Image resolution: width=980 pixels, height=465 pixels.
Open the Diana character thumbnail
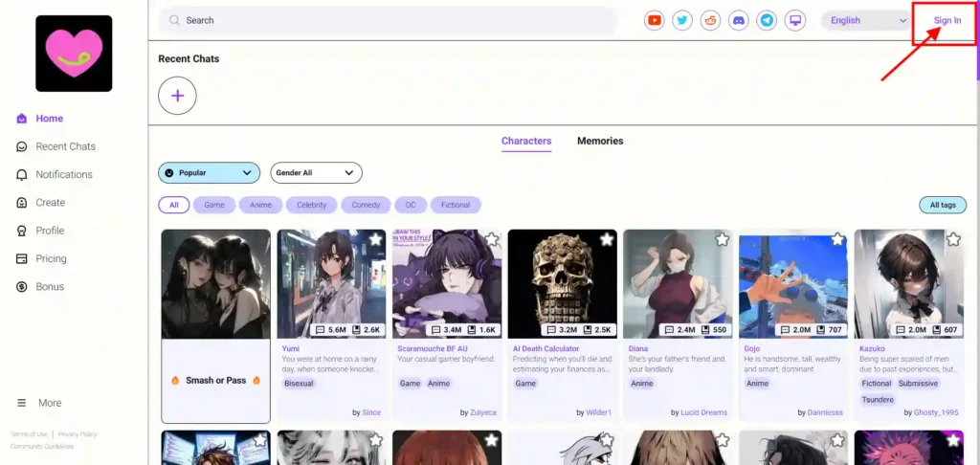[679, 284]
